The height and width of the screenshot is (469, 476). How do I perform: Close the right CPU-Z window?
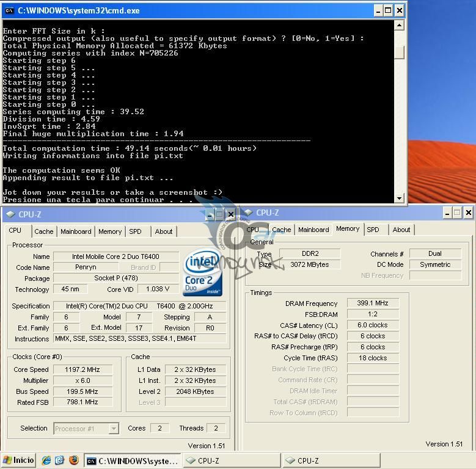469,213
